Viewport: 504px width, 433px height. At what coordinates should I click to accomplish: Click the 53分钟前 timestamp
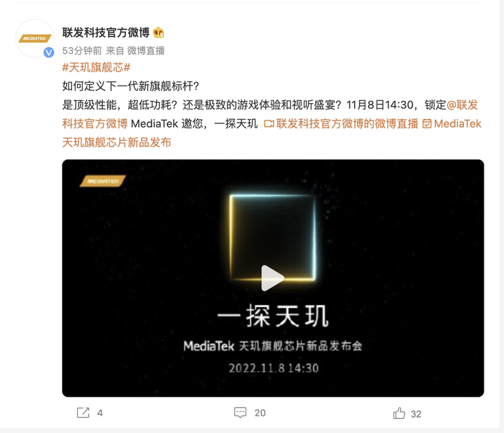click(82, 51)
